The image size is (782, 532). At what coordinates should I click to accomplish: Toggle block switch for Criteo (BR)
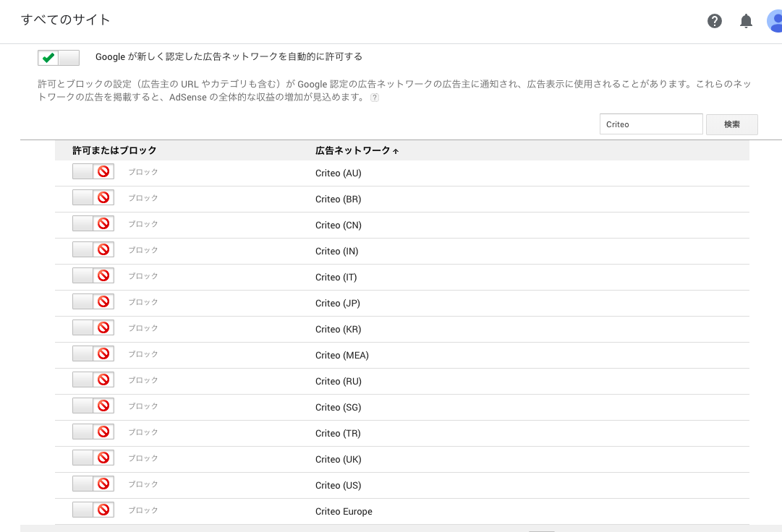click(93, 197)
